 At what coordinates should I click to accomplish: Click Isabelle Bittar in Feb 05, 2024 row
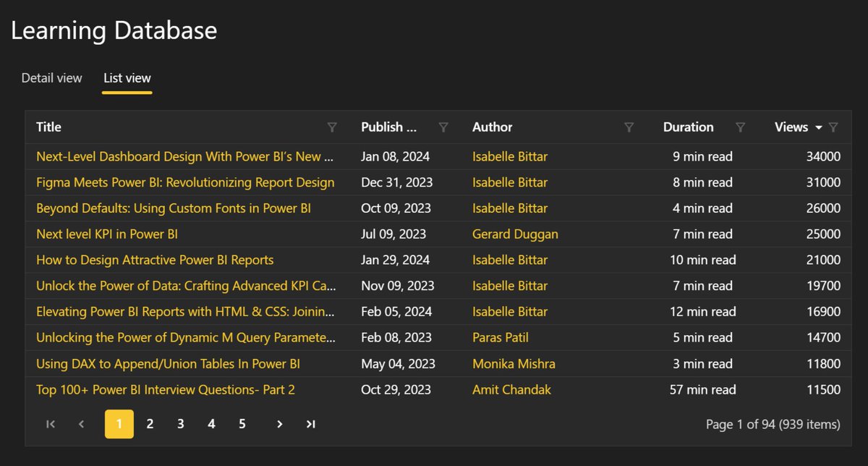[510, 312]
